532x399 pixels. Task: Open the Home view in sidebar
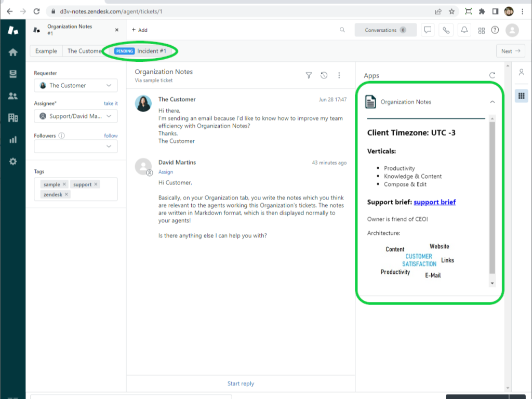click(12, 52)
